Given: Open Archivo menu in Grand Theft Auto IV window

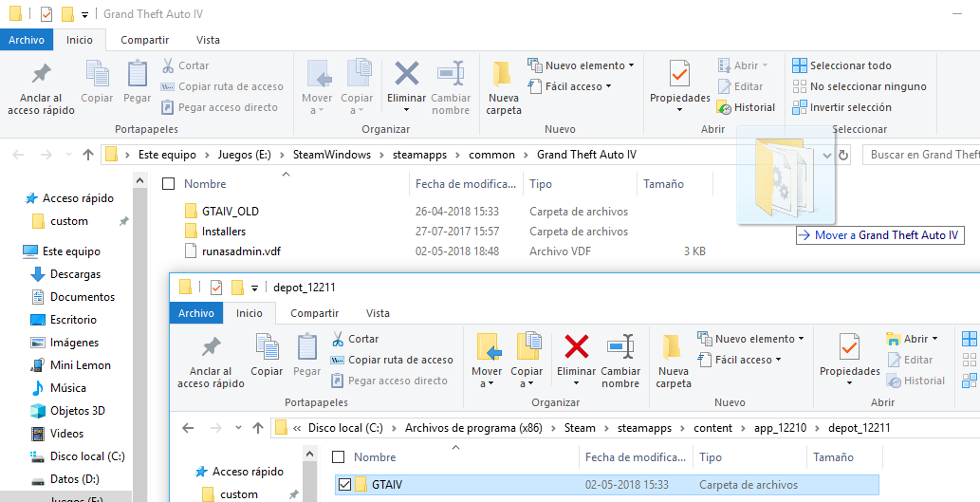Looking at the screenshot, I should [x=27, y=40].
